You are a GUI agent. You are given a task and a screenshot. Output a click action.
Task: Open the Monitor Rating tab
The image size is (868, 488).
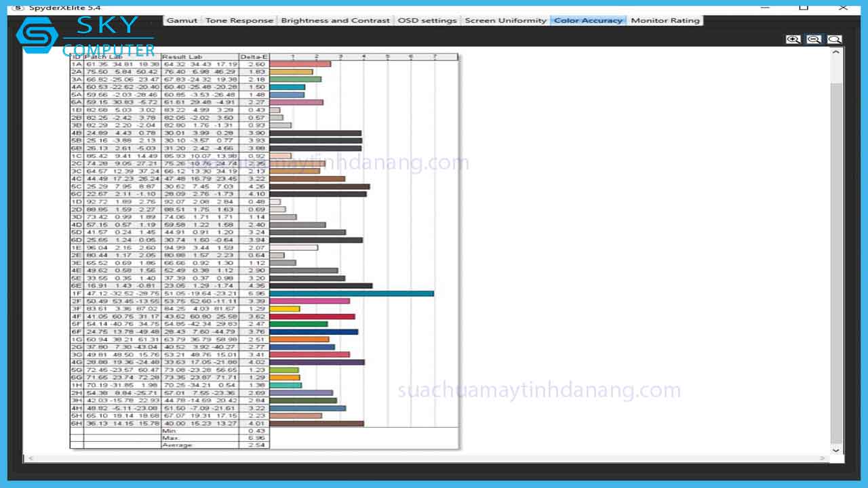[665, 20]
